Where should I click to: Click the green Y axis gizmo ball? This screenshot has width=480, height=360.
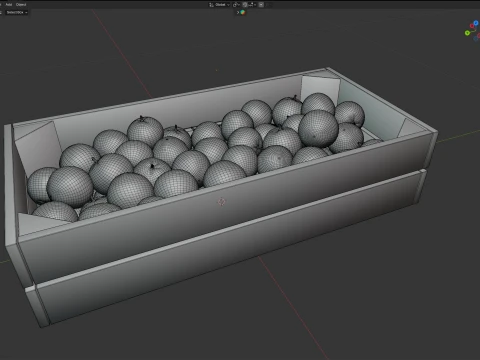467,33
